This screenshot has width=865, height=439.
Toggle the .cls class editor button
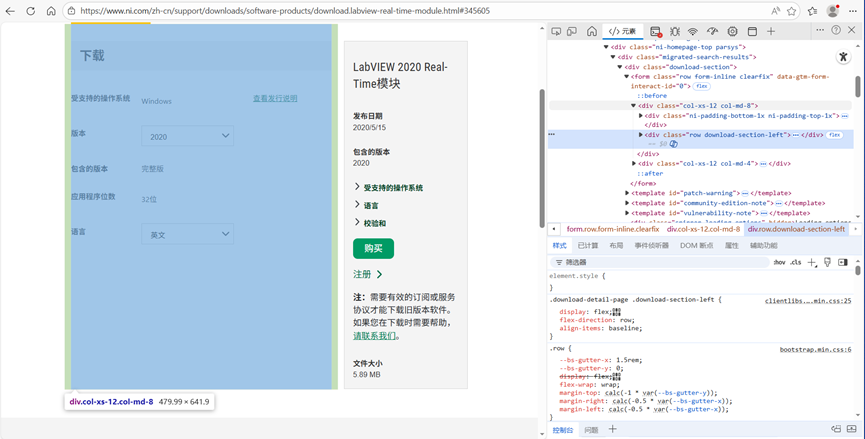coord(795,263)
